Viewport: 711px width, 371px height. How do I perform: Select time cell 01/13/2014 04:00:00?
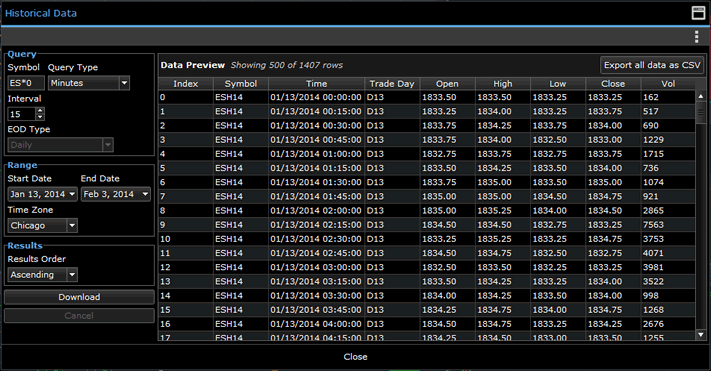tap(317, 324)
